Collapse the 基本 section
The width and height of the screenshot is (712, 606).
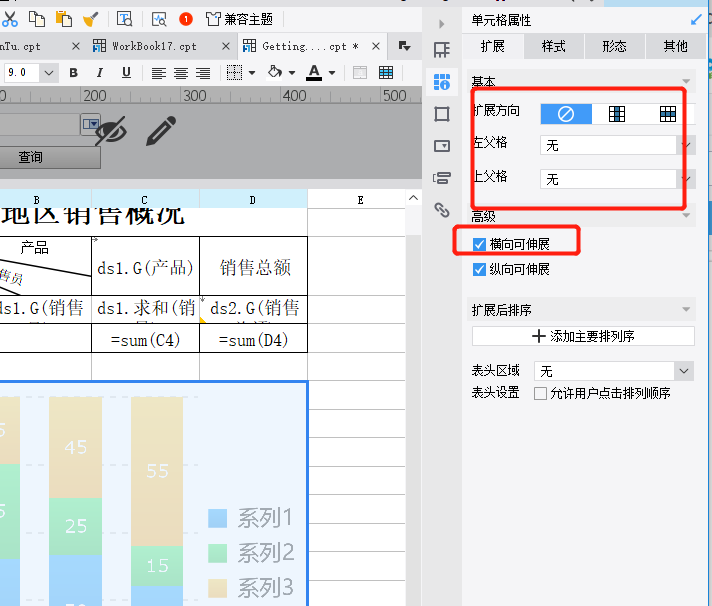click(686, 81)
